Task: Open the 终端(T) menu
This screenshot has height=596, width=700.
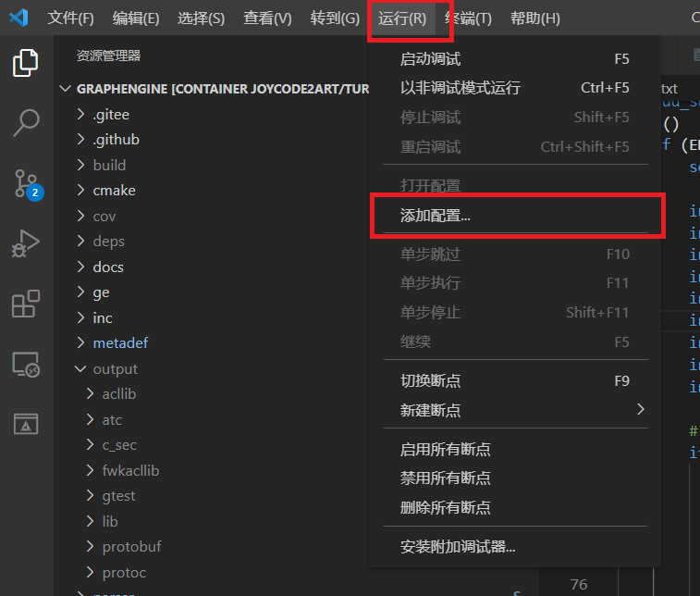Action: pyautogui.click(x=468, y=19)
